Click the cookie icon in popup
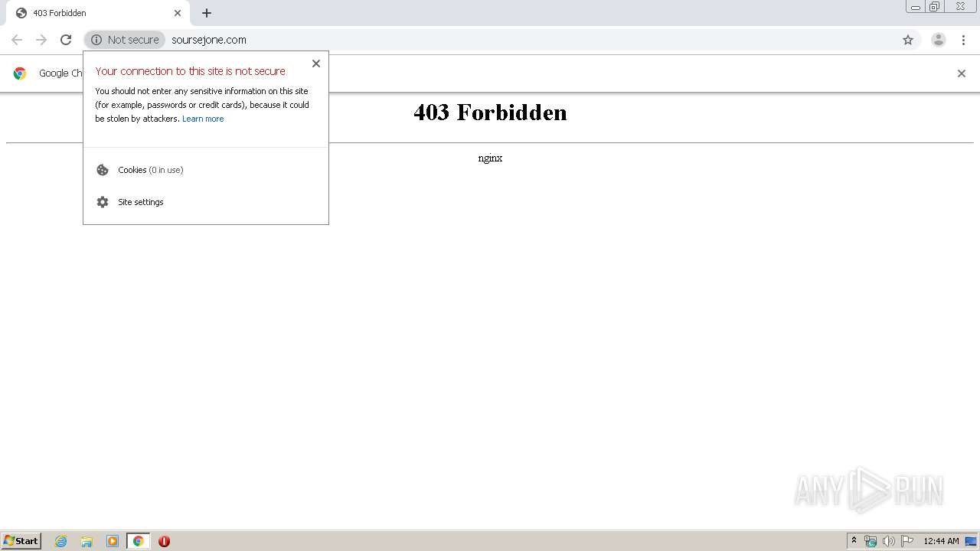This screenshot has height=551, width=980. pyautogui.click(x=103, y=170)
